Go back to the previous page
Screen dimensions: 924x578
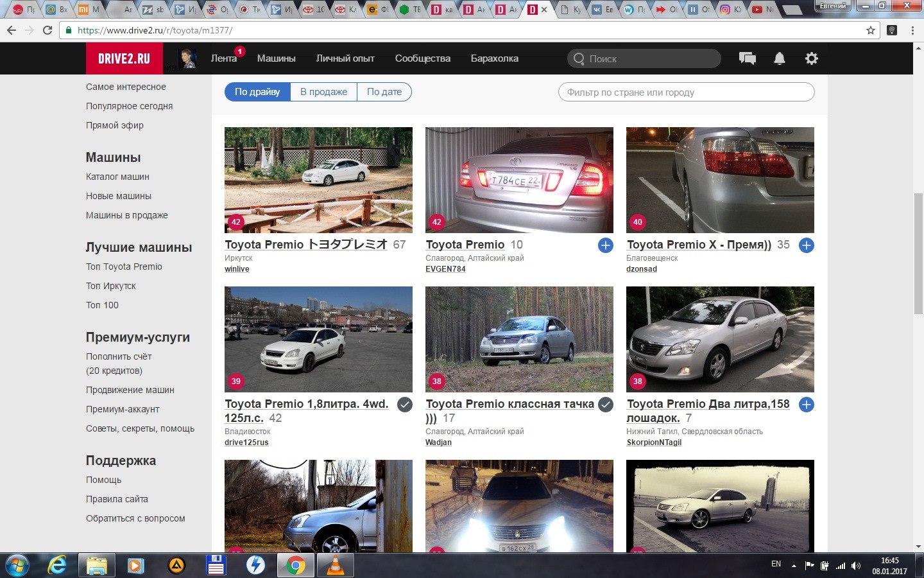pos(12,30)
